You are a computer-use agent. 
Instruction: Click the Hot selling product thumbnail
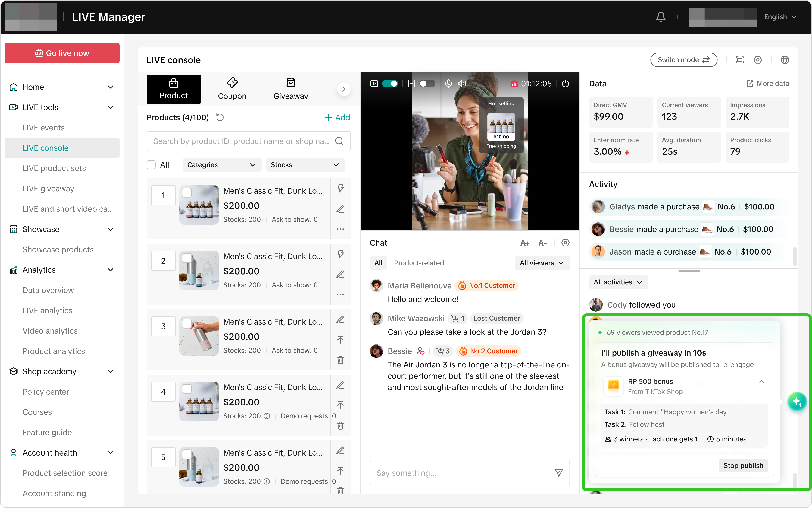point(501,127)
